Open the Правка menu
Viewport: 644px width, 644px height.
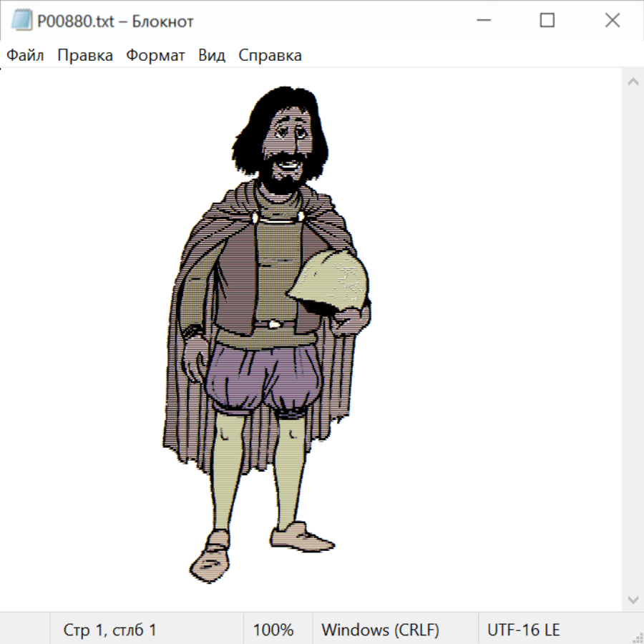[85, 56]
